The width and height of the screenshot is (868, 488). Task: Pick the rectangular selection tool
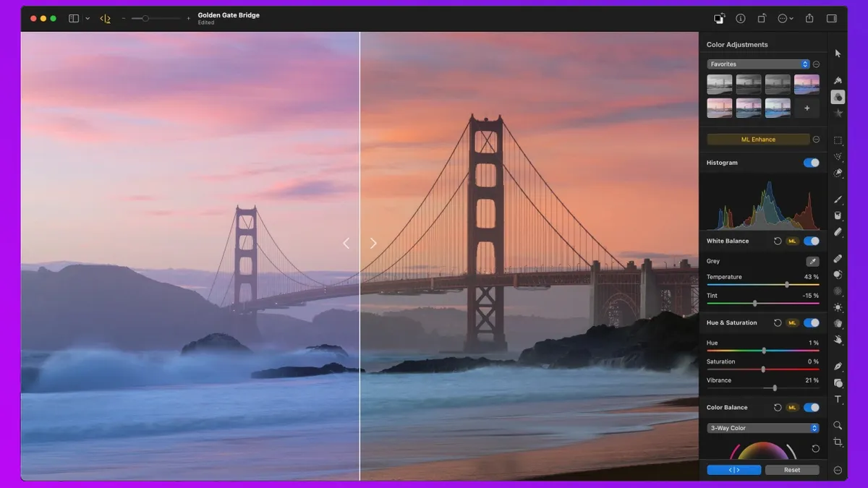pyautogui.click(x=838, y=140)
